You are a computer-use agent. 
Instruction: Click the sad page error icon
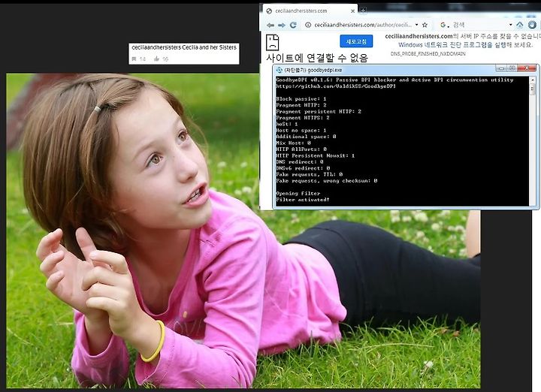[272, 43]
